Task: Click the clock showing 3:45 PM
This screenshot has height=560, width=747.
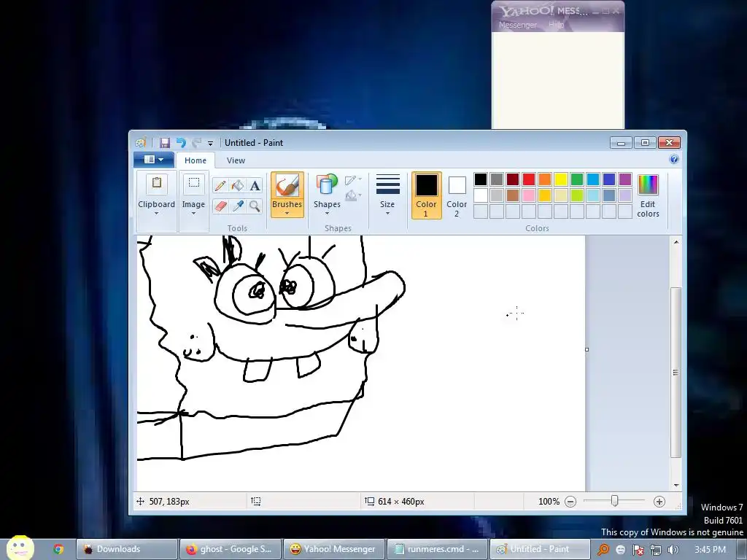Action: click(x=710, y=550)
